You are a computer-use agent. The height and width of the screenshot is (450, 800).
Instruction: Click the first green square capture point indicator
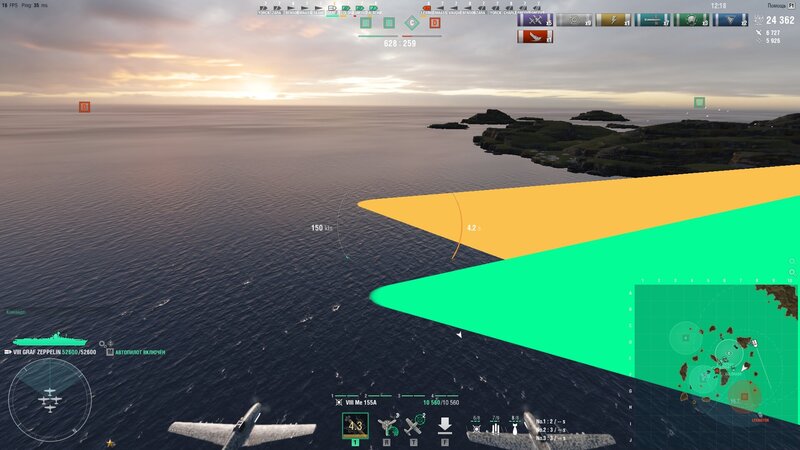point(366,23)
